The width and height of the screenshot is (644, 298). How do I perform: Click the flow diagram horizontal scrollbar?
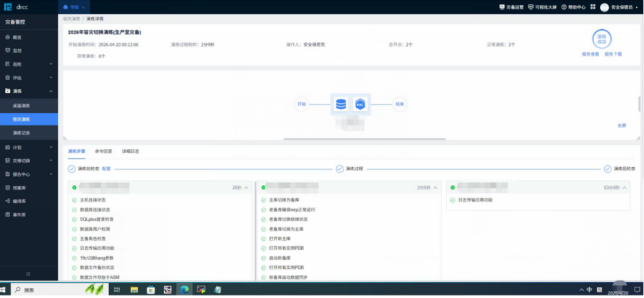[x=364, y=139]
